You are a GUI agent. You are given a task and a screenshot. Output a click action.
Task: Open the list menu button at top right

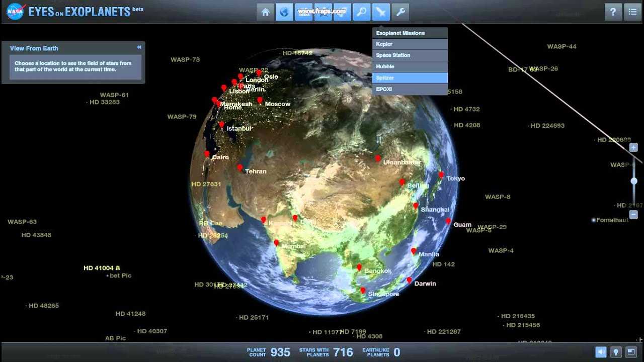632,12
